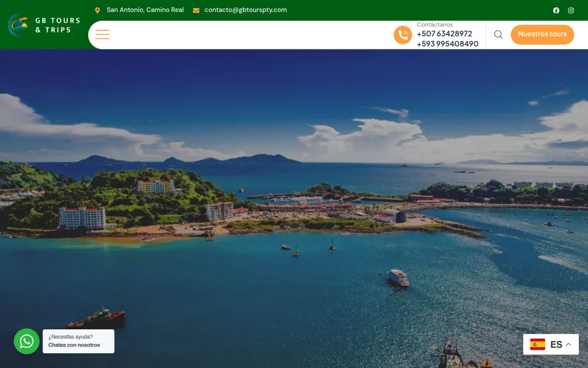The height and width of the screenshot is (368, 588).
Task: Open WhatsApp chat bubble icon
Action: pyautogui.click(x=26, y=342)
